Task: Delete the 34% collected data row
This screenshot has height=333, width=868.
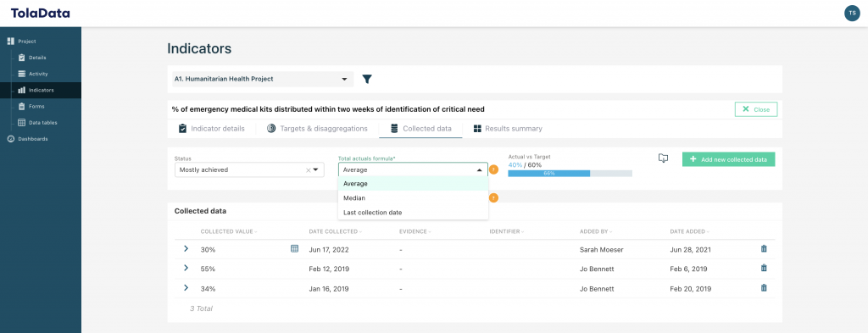Action: pyautogui.click(x=764, y=287)
